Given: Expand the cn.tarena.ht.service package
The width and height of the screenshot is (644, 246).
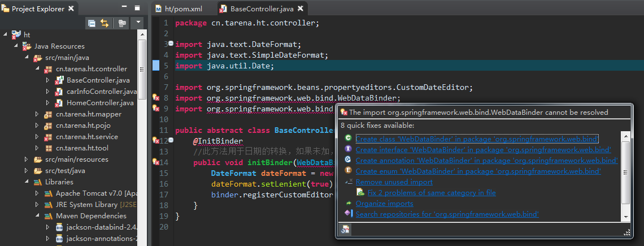Looking at the screenshot, I should [37, 137].
